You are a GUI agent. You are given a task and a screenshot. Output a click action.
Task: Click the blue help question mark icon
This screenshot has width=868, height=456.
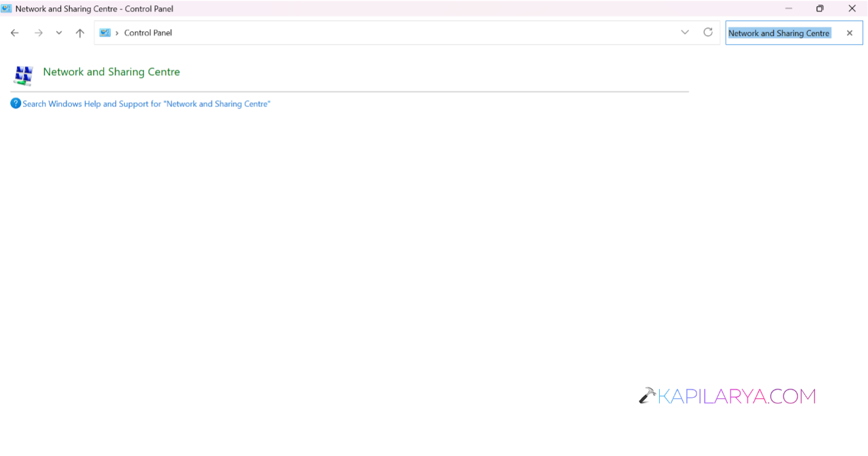click(x=16, y=103)
